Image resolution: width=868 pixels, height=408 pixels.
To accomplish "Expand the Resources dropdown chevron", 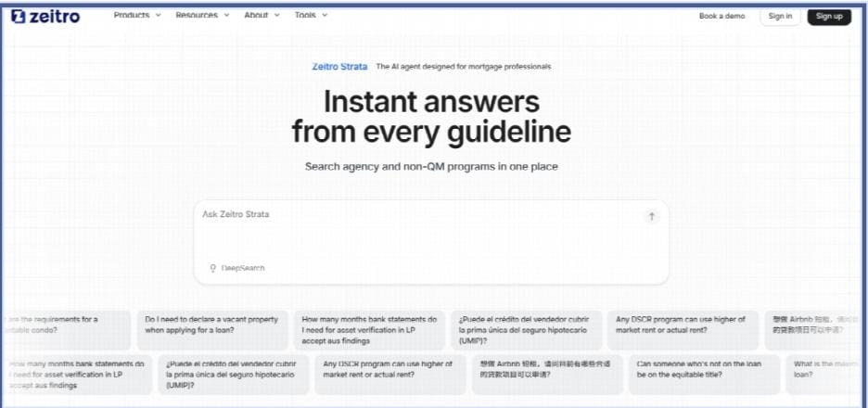I will pyautogui.click(x=226, y=16).
